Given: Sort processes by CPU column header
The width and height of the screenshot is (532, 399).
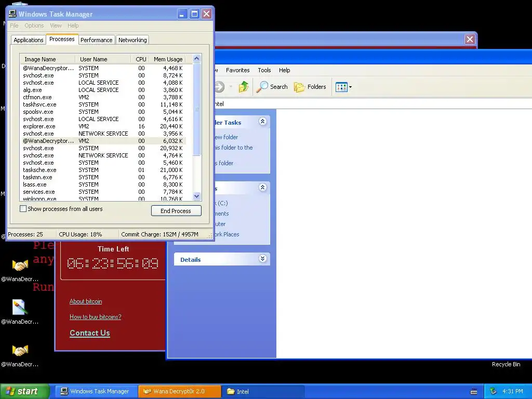Looking at the screenshot, I should coord(140,59).
